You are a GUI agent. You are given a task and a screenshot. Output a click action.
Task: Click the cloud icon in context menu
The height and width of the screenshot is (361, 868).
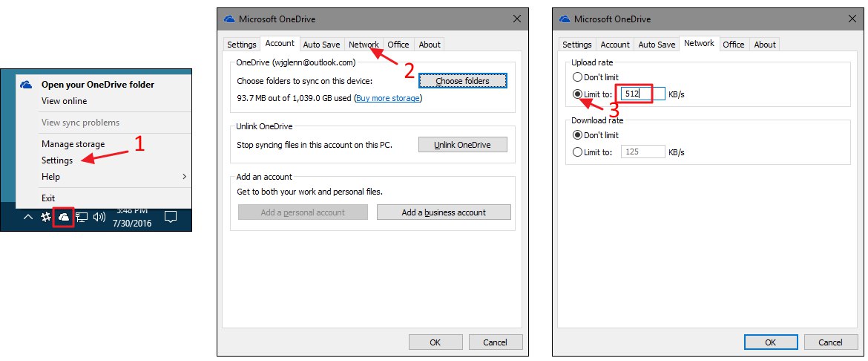(x=26, y=84)
